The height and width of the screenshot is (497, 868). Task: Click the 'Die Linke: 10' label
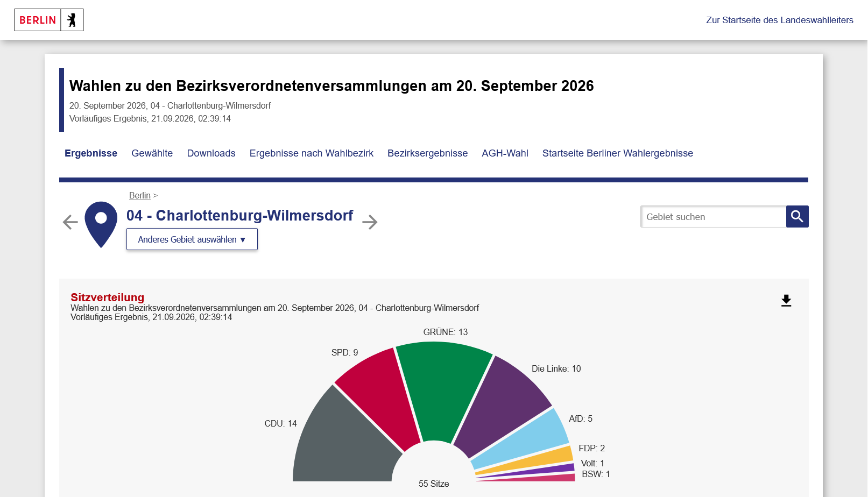556,369
